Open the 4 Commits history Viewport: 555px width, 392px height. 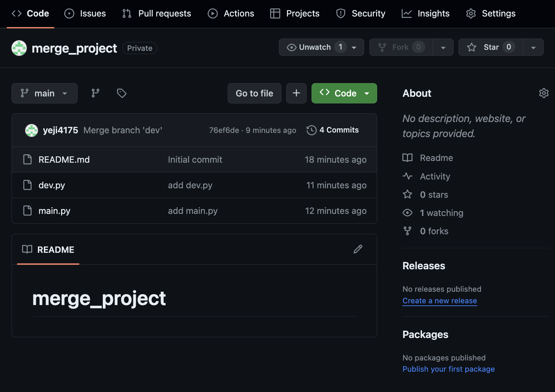333,130
